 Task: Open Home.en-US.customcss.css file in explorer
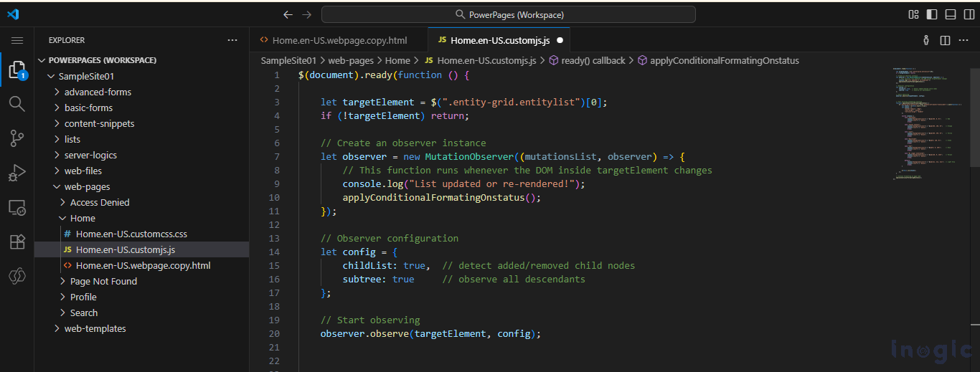coord(131,234)
